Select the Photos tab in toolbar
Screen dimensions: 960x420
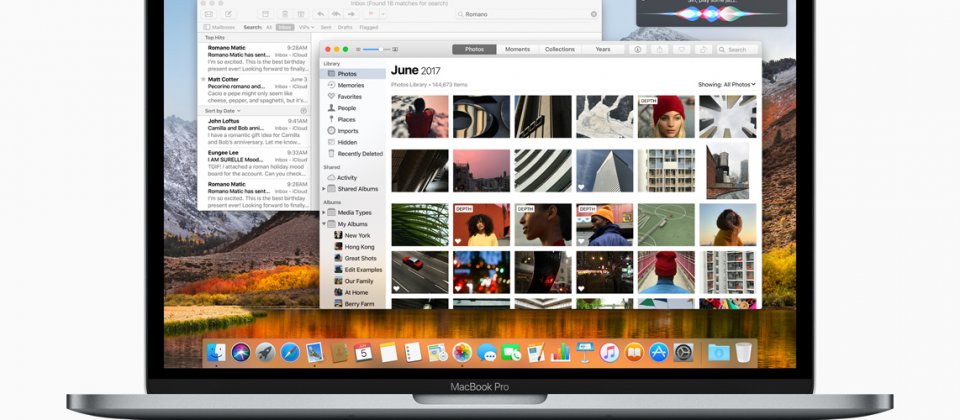(x=474, y=50)
